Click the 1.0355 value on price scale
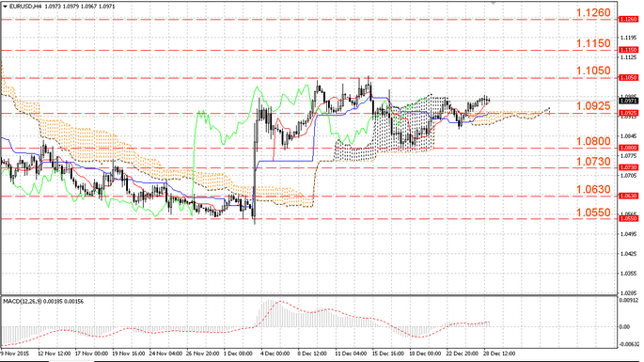Viewport: 644px width, 362px height. 628,274
